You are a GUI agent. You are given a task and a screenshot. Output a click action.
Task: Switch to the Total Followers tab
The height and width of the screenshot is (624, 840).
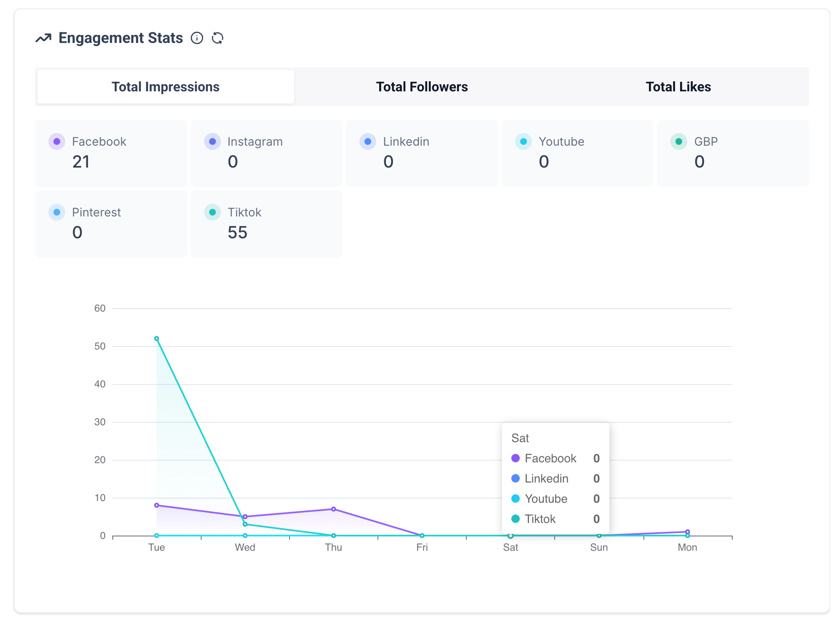422,87
